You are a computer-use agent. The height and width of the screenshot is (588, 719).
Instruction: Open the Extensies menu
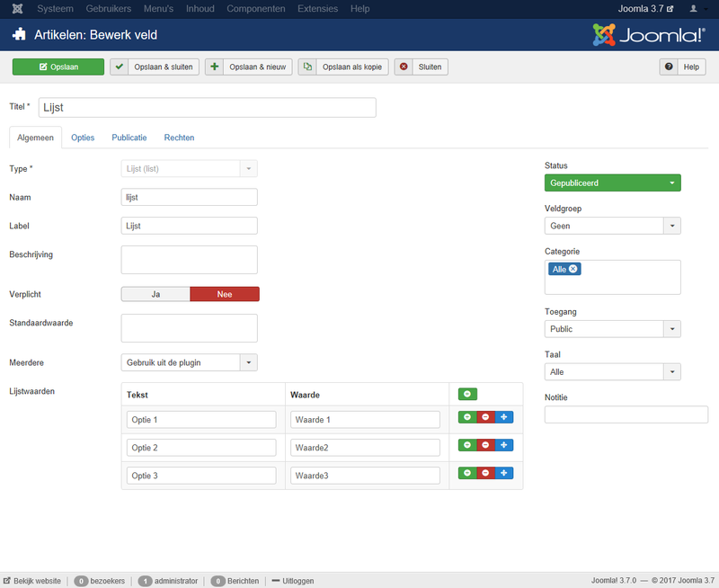click(x=318, y=8)
